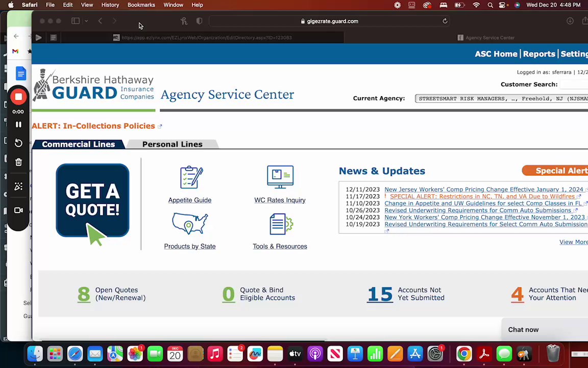Click View More under News & Updates
This screenshot has width=588, height=368.
point(573,242)
